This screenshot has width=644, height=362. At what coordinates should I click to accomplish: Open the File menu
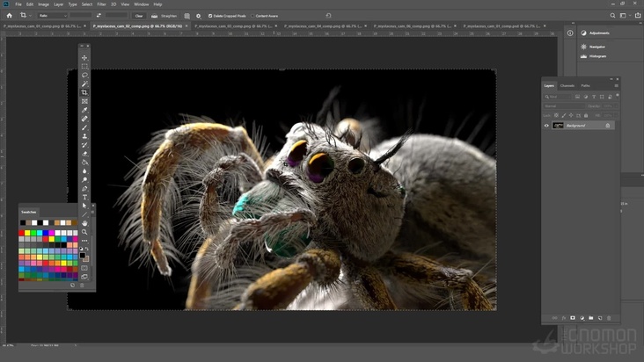click(x=18, y=4)
